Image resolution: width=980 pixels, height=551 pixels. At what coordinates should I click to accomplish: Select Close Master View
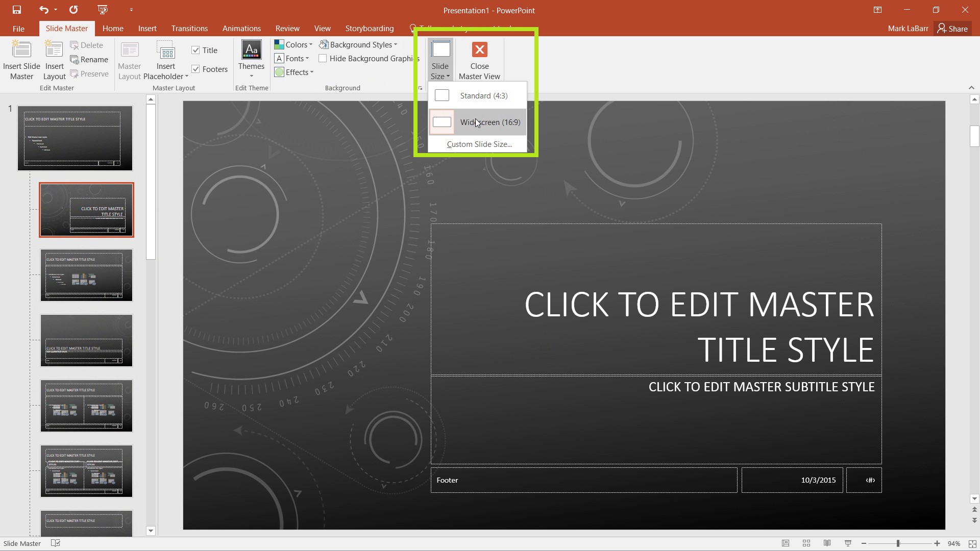[x=479, y=60]
